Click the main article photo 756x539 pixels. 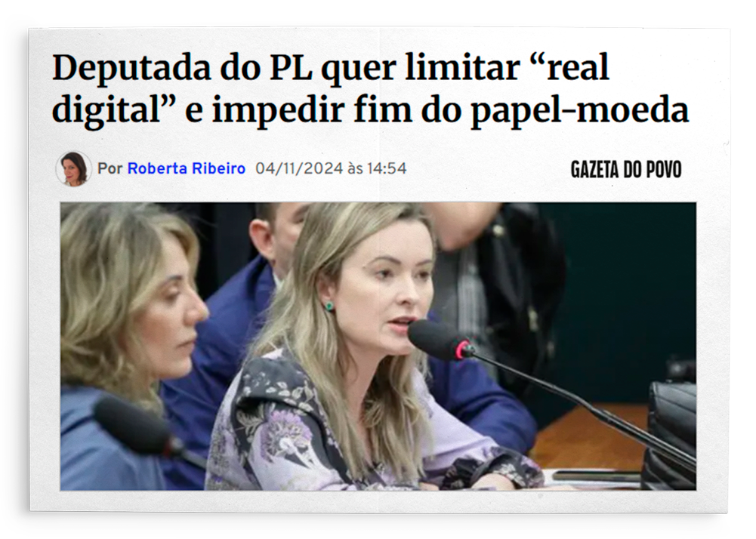point(378,346)
